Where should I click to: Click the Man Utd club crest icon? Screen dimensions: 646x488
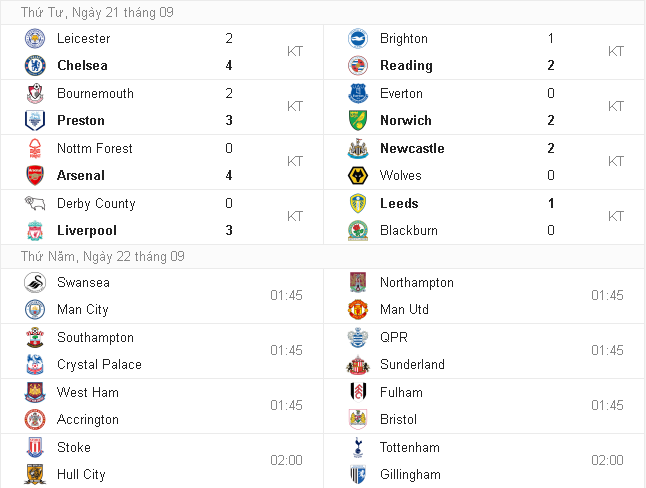point(357,310)
